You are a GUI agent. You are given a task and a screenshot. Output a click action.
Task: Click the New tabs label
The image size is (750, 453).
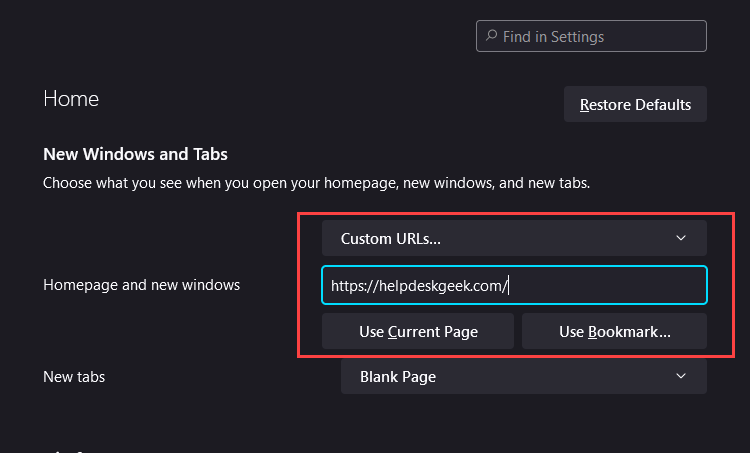pyautogui.click(x=74, y=377)
